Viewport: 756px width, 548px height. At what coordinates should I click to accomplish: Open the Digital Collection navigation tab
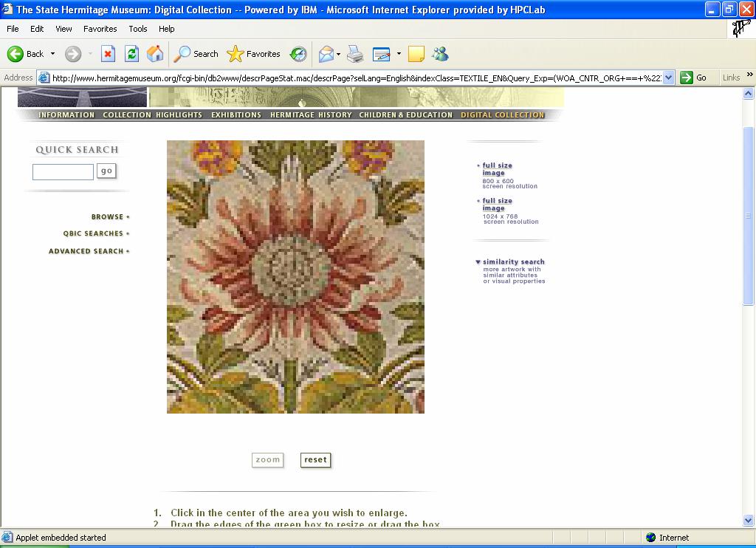point(502,114)
